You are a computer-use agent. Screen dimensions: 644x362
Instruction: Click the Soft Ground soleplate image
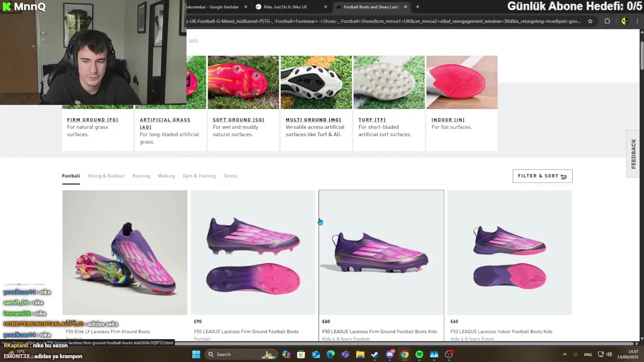tap(243, 82)
